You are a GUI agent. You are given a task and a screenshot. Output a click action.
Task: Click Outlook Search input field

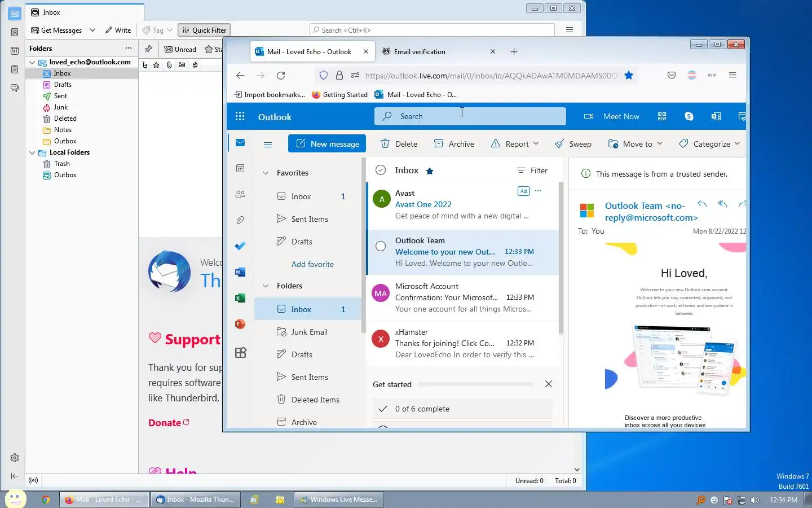click(x=470, y=116)
